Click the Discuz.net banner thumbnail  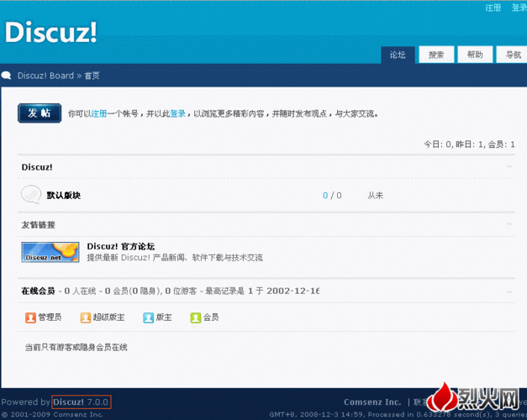(50, 252)
